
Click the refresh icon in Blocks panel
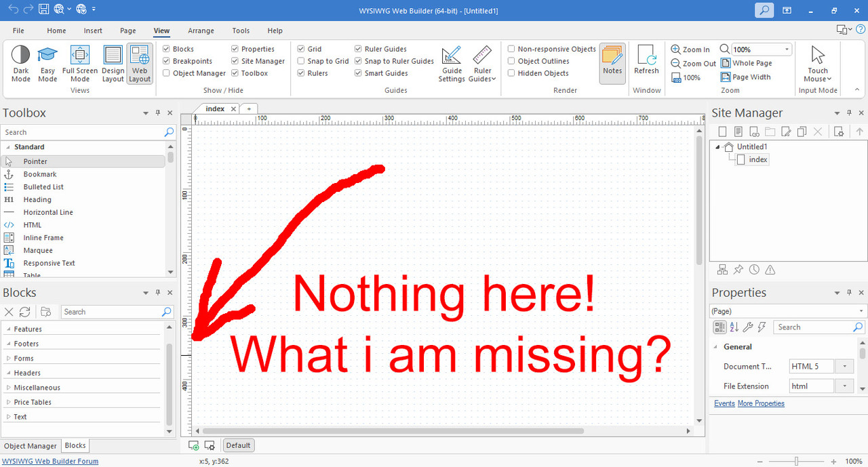click(24, 312)
